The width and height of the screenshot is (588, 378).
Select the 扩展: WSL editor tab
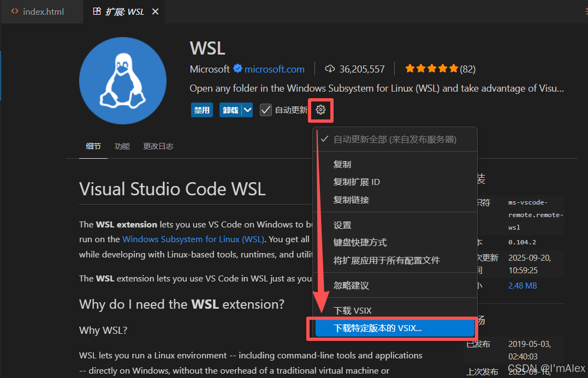(x=124, y=11)
